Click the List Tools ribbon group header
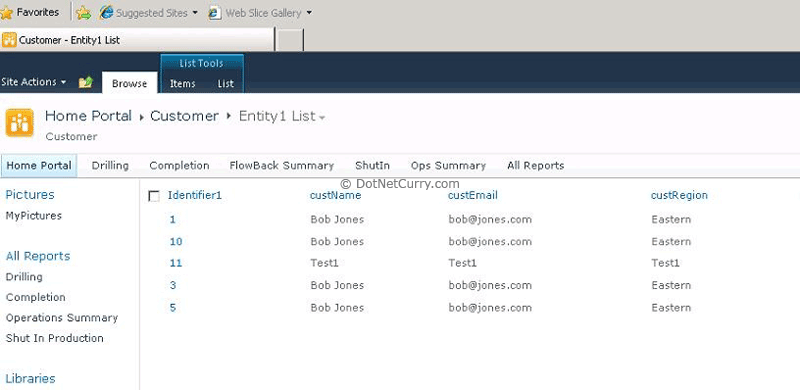This screenshot has height=390, width=800. (202, 64)
